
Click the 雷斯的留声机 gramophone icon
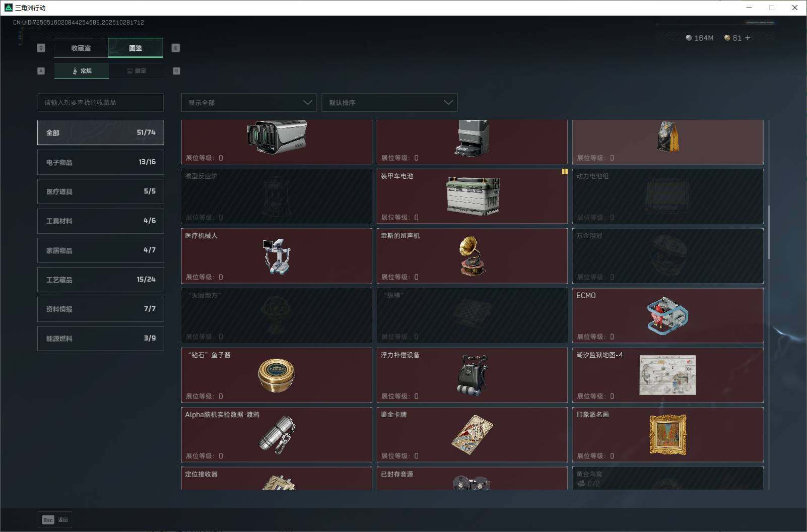[472, 256]
